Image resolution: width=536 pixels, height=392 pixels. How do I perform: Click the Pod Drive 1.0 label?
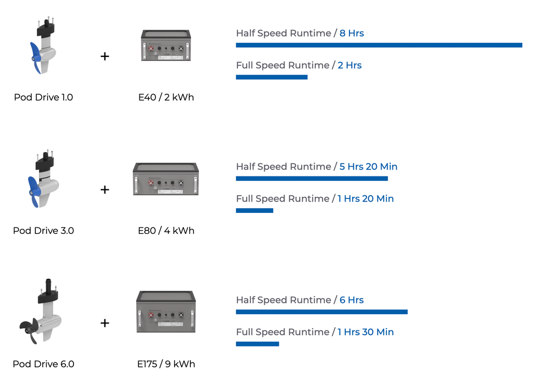pos(43,98)
